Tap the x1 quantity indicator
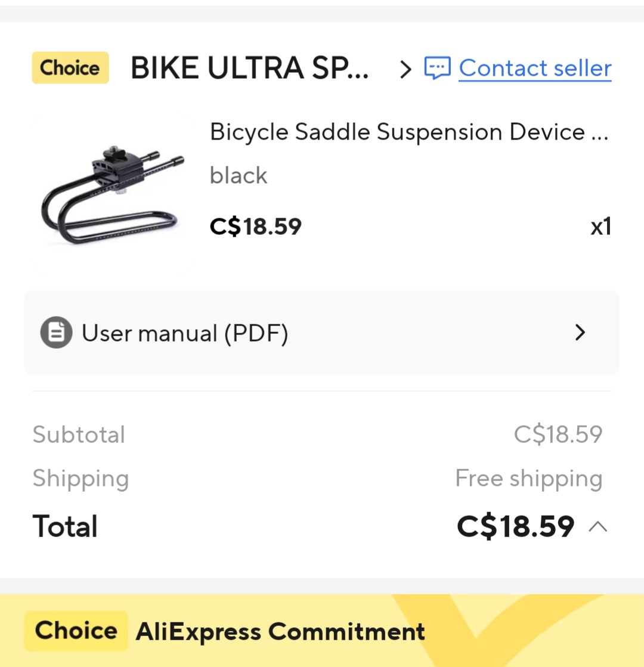644x667 pixels. (600, 227)
